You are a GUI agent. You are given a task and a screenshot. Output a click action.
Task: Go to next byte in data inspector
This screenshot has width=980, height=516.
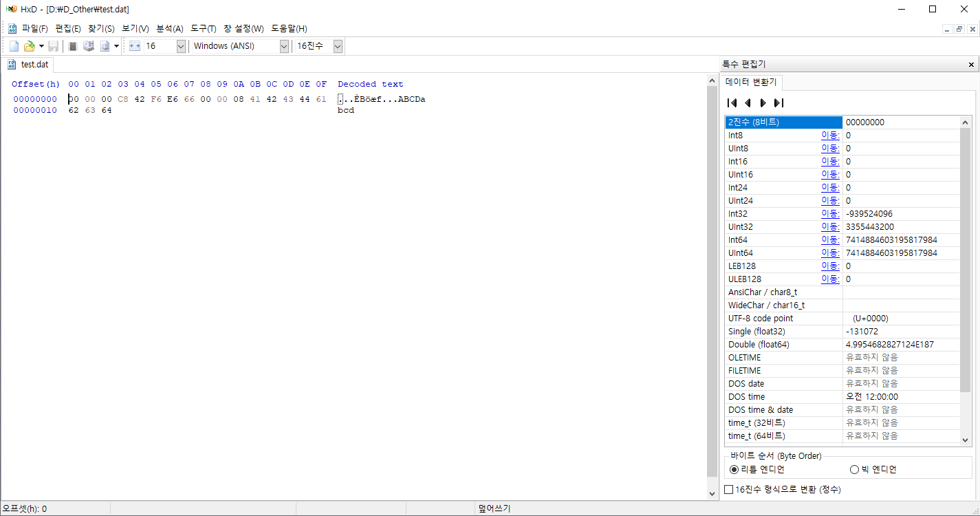pyautogui.click(x=763, y=103)
